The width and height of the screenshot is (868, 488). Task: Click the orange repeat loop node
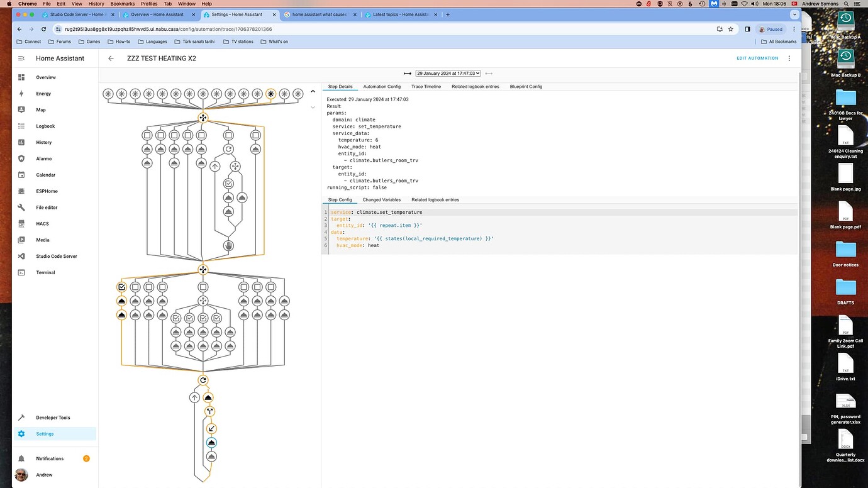203,380
